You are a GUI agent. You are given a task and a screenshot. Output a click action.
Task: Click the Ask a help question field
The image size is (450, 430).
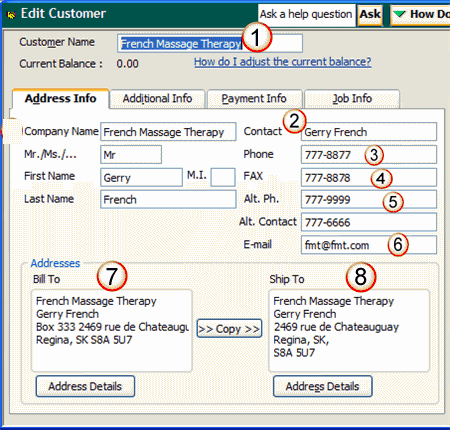coord(307,15)
